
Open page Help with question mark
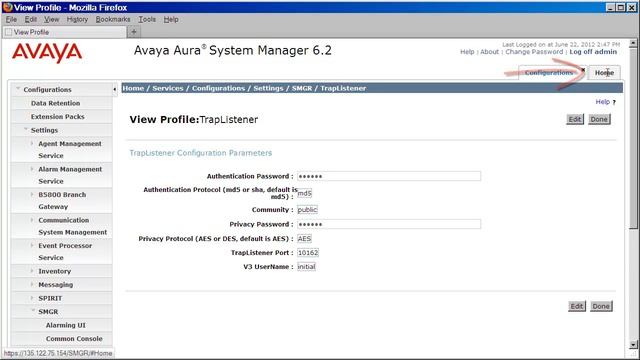click(605, 102)
